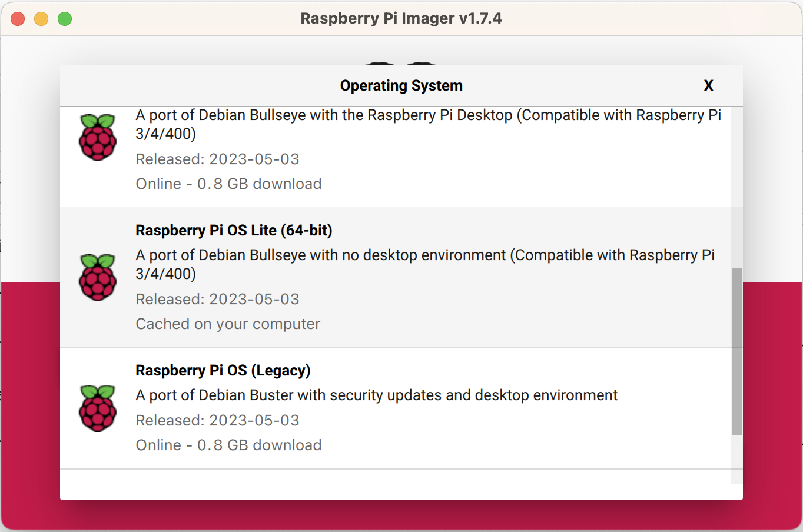Click the red macOS close window button

[18, 19]
